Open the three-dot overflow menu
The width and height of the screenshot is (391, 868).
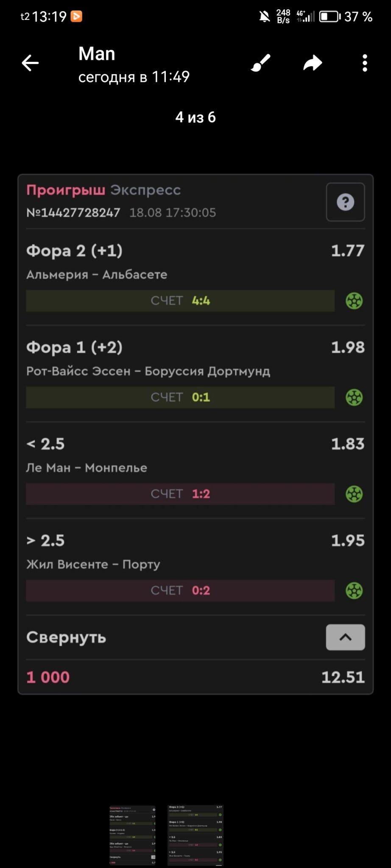coord(365,63)
